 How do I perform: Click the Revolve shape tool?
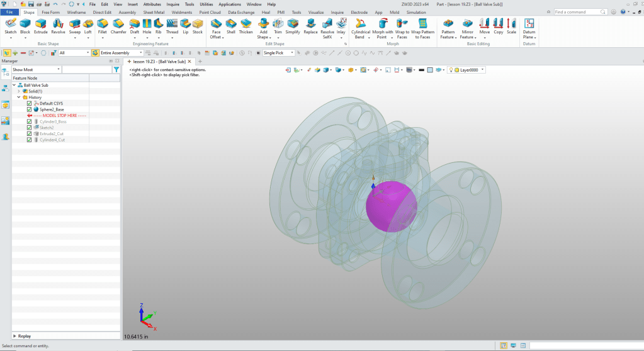coord(58,26)
